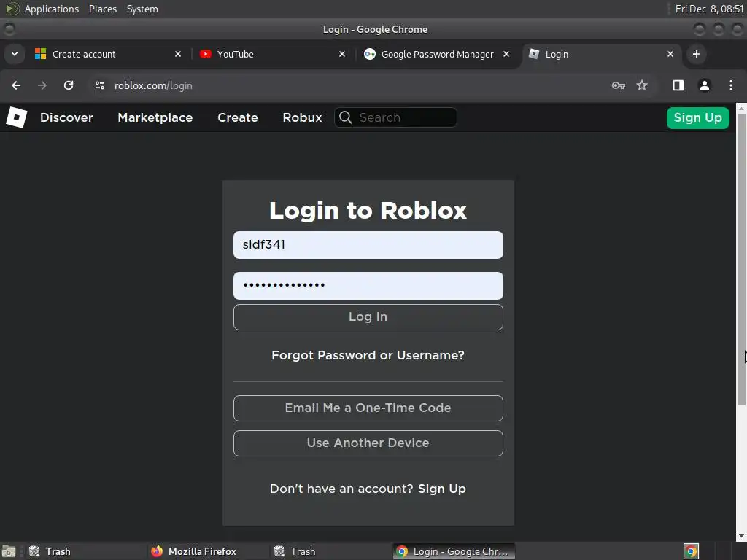Open the Chrome side panel icon
The width and height of the screenshot is (747, 560).
pos(678,85)
